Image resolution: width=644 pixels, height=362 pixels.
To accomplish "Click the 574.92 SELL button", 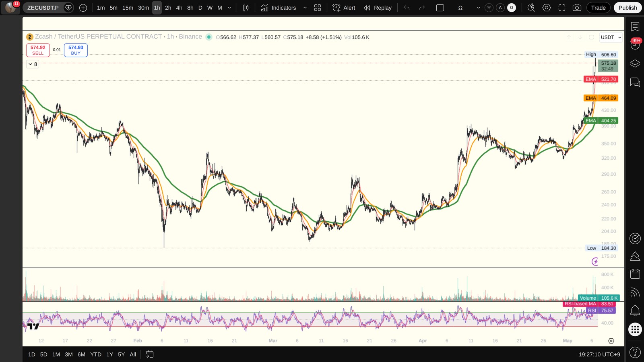I will tap(38, 50).
